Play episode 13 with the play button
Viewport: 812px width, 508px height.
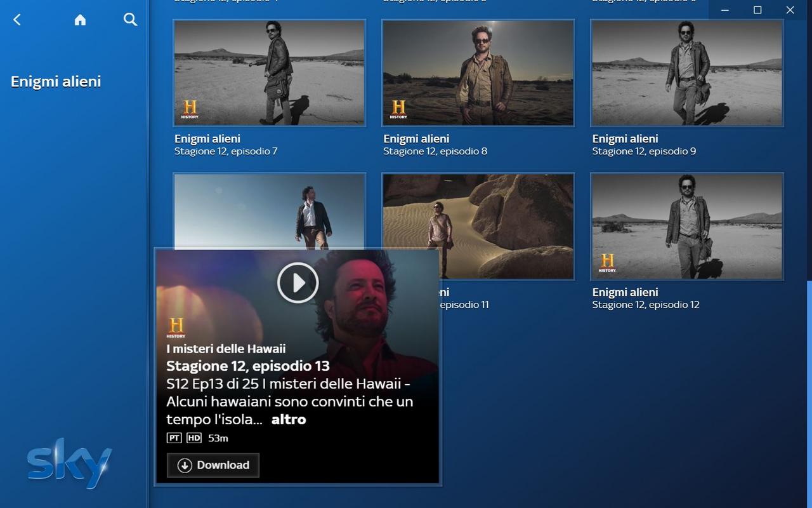(298, 282)
